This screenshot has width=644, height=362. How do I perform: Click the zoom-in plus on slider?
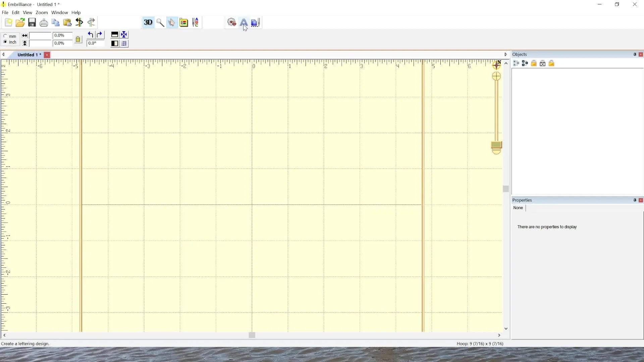(496, 76)
